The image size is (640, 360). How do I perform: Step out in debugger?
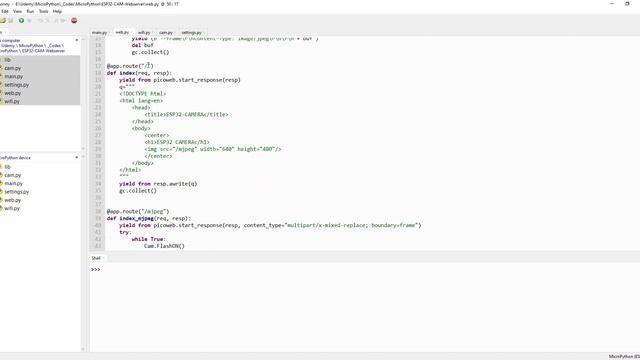(56, 20)
